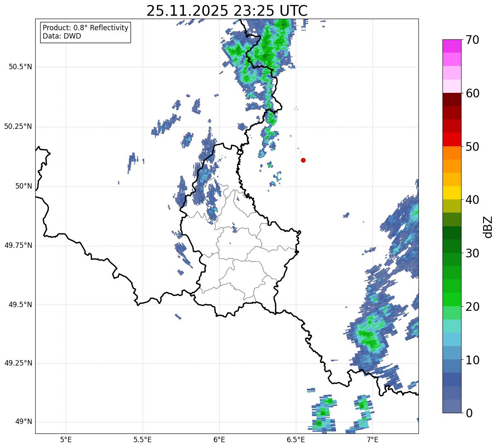Click the red station marker dot

pos(303,160)
